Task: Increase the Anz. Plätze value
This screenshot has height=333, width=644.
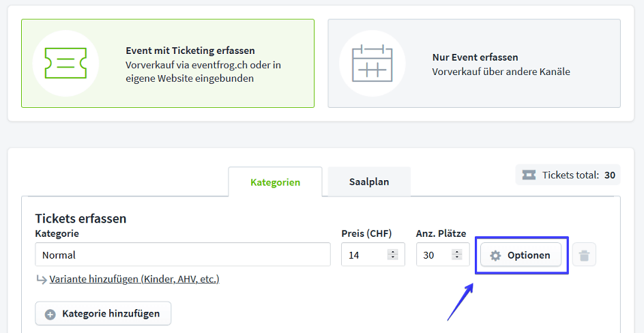Action: pyautogui.click(x=457, y=252)
